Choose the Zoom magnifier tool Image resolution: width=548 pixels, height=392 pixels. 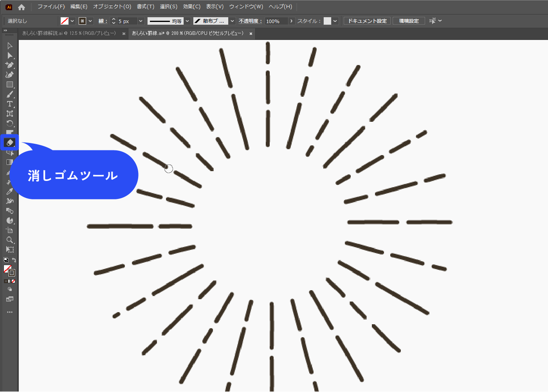point(10,240)
